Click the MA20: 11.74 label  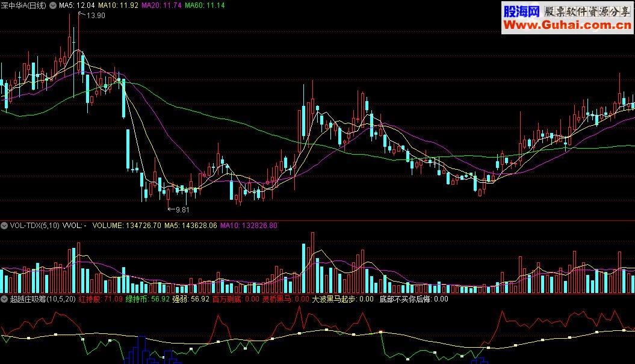tap(161, 5)
